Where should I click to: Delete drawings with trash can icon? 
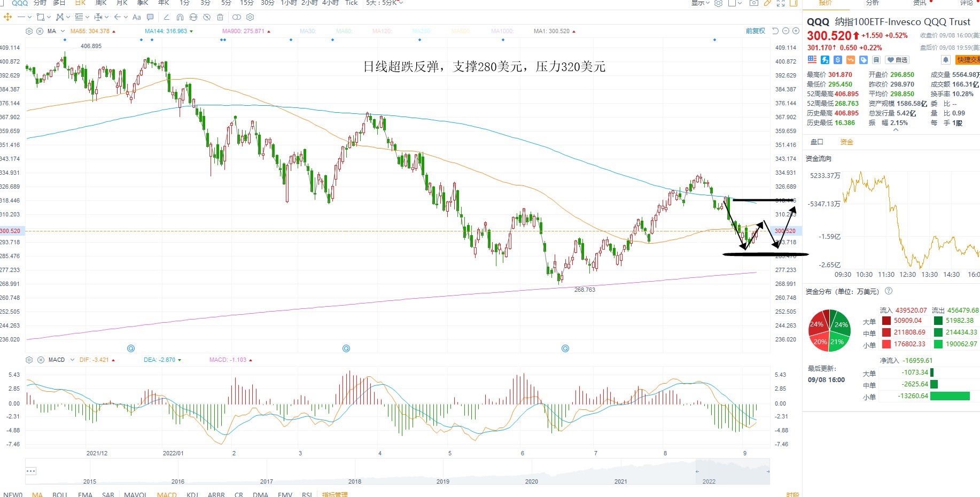coord(220,17)
